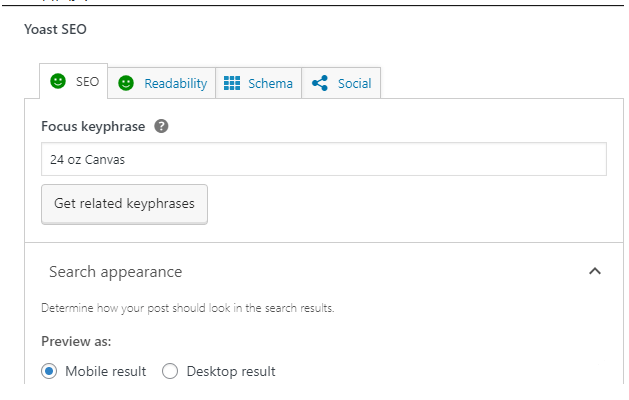The height and width of the screenshot is (400, 629).
Task: Click the 'Focus keyphrase' field label
Action: click(x=93, y=127)
